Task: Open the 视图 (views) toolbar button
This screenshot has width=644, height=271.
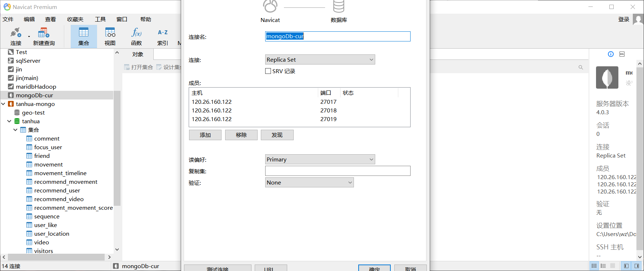Action: [x=110, y=36]
